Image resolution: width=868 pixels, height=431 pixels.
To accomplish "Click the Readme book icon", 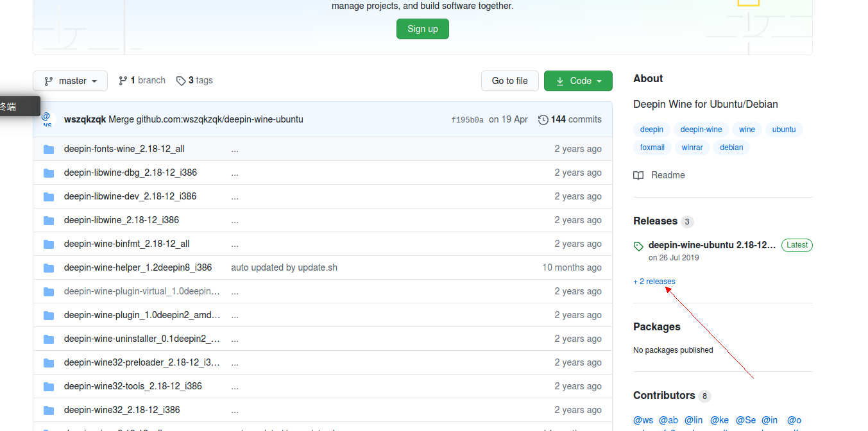I will (x=638, y=175).
